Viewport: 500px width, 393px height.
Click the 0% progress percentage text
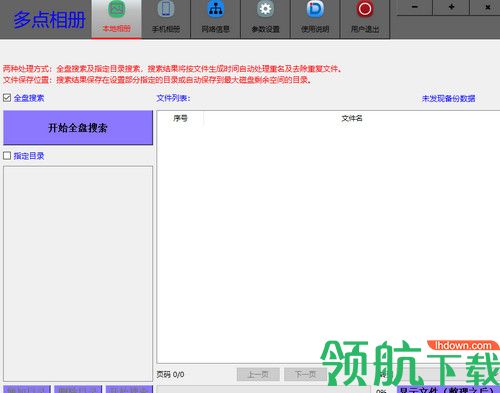point(381,391)
